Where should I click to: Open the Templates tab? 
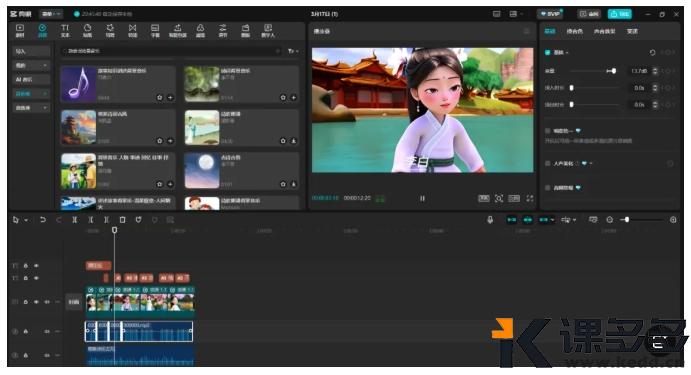pos(245,30)
